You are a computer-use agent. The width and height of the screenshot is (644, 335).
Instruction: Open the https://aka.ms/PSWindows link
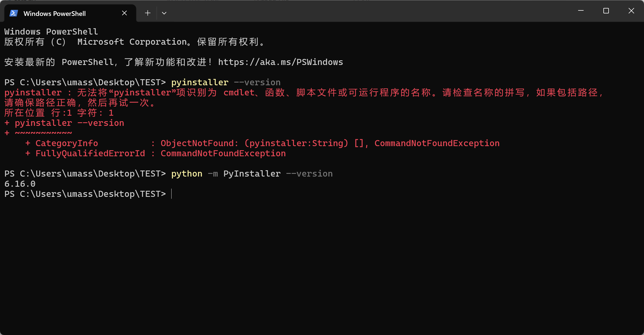coord(280,62)
